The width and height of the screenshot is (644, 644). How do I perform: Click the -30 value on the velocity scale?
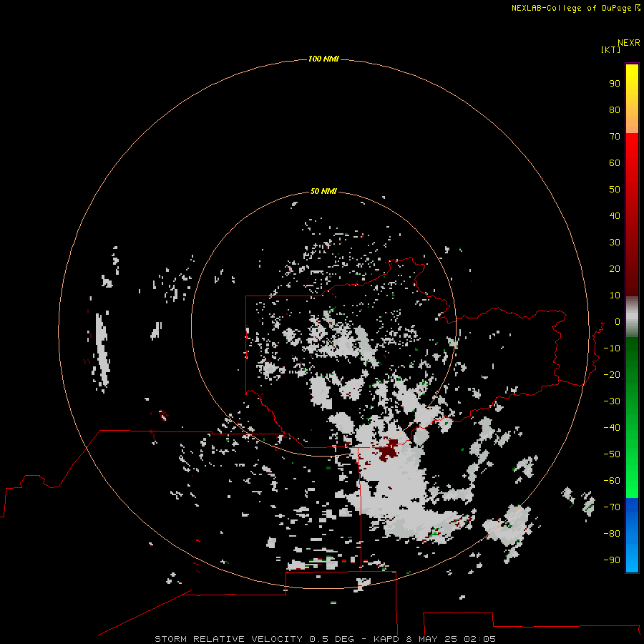612,401
